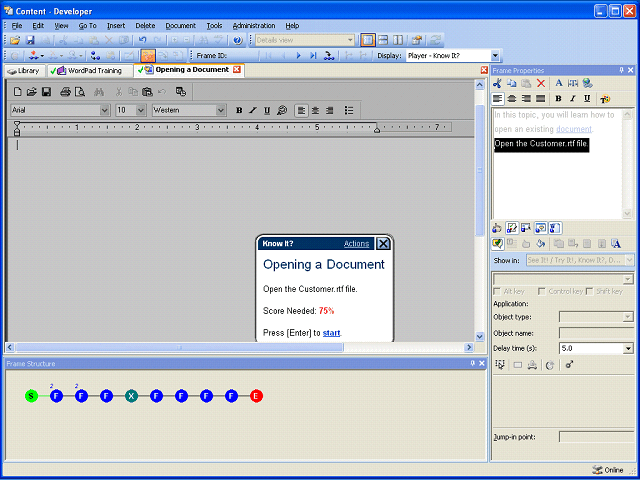This screenshot has height=480, width=640.
Task: Open the Display Player - Know It? dropdown
Action: [x=495, y=56]
